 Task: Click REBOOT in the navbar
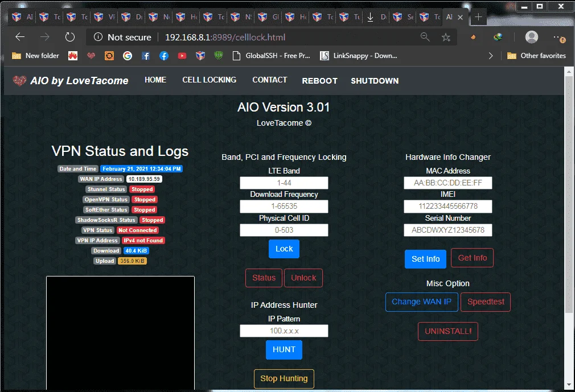[x=319, y=81]
